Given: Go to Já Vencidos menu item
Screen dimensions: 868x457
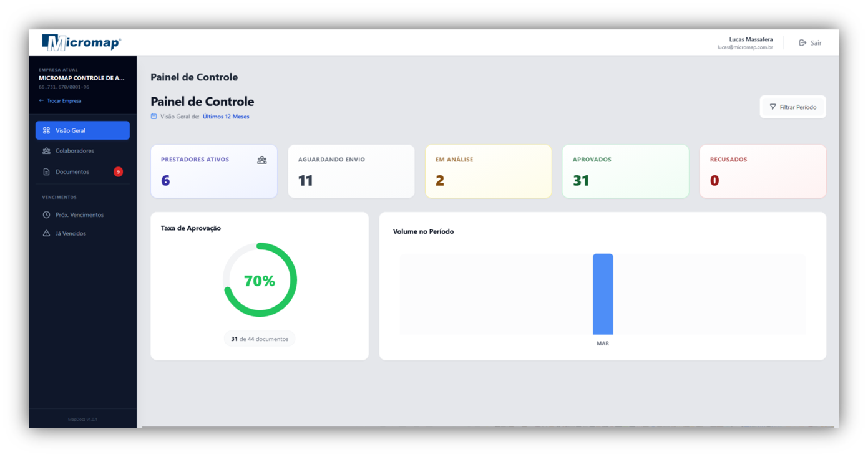Looking at the screenshot, I should (x=71, y=234).
